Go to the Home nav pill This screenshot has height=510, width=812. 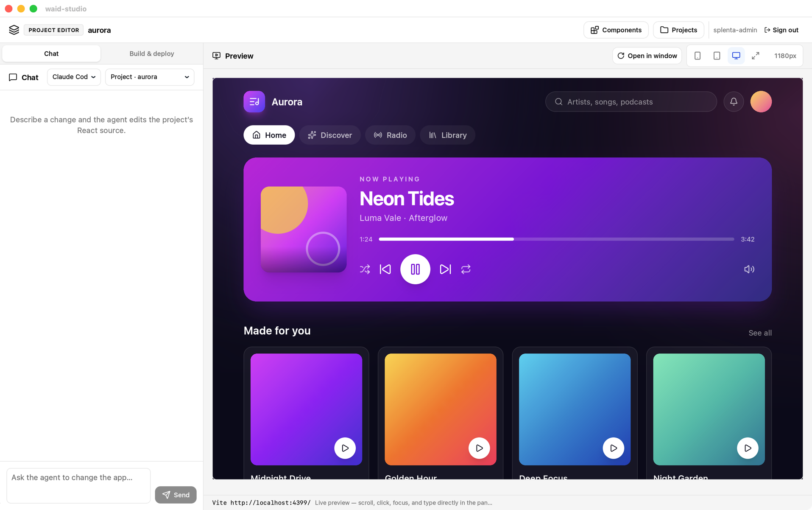(269, 135)
